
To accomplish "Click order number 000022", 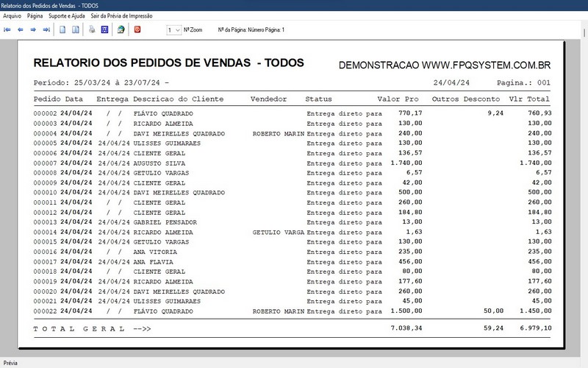I will [45, 311].
